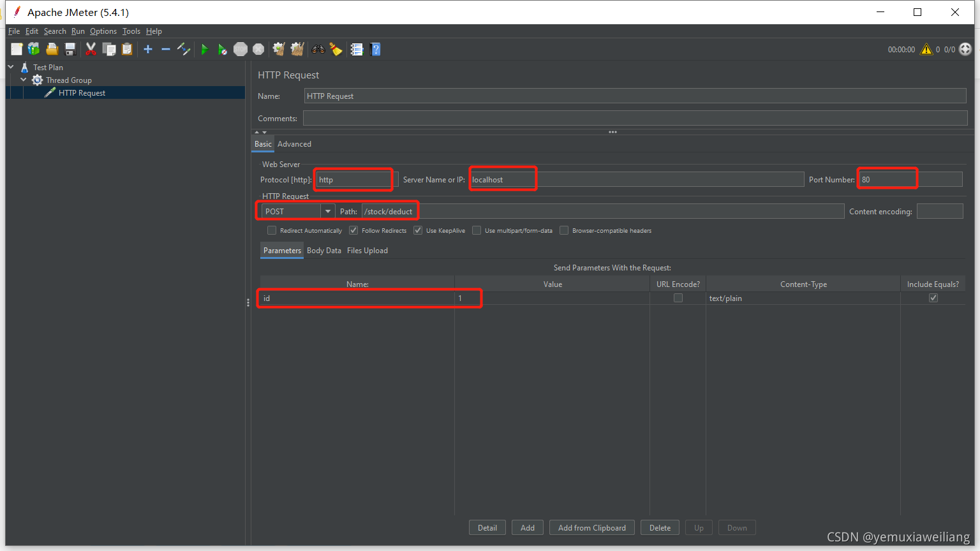980x551 pixels.
Task: Select the HTTP Request tree item
Action: point(82,92)
